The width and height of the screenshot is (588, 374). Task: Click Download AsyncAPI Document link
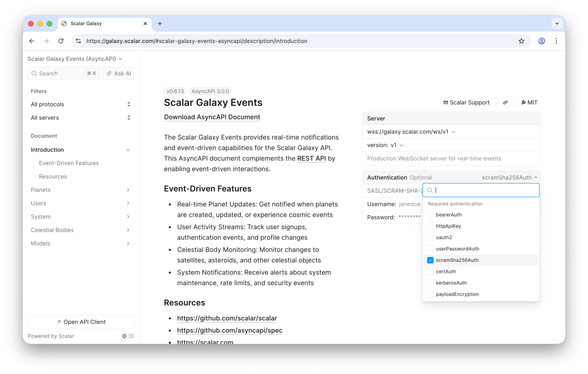pyautogui.click(x=212, y=117)
